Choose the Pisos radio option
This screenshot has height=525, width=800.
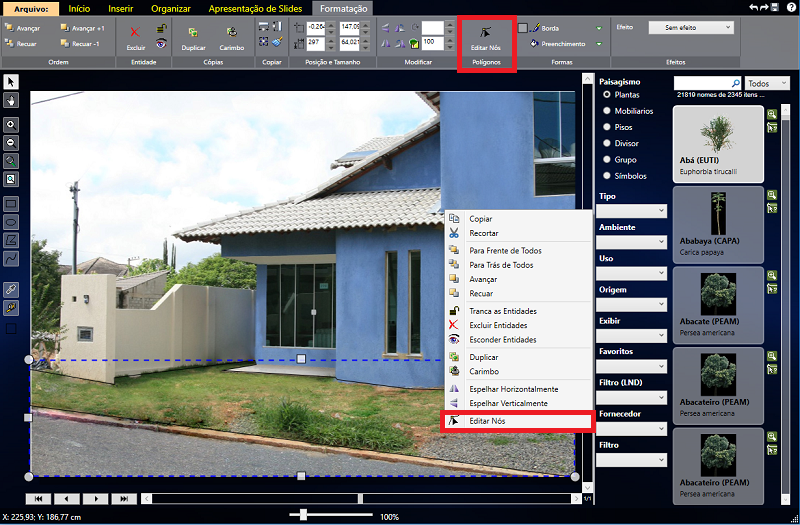606,127
